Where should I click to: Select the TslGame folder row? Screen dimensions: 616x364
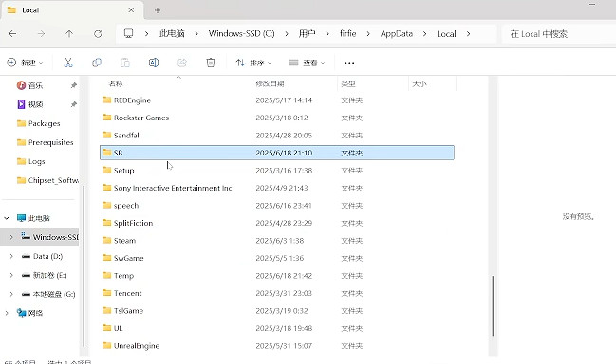pos(277,310)
